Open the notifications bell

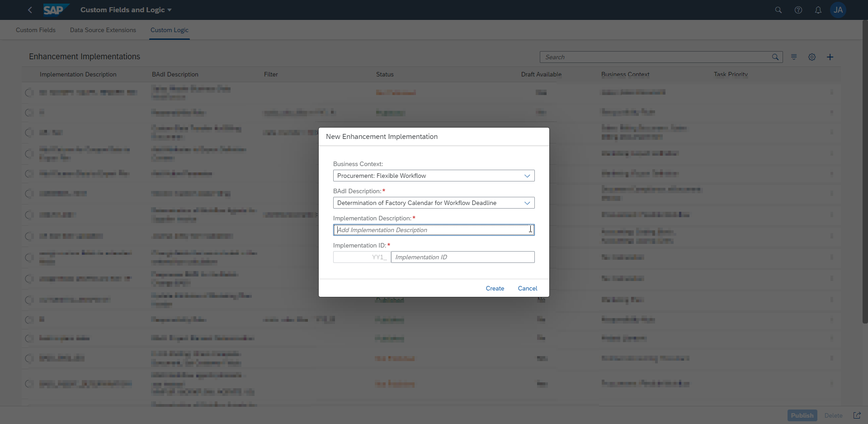click(x=818, y=10)
